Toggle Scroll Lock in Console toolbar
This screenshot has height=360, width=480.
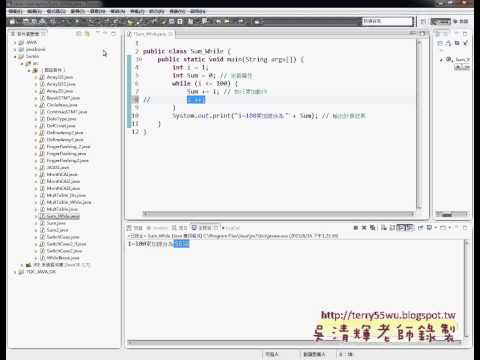392,228
